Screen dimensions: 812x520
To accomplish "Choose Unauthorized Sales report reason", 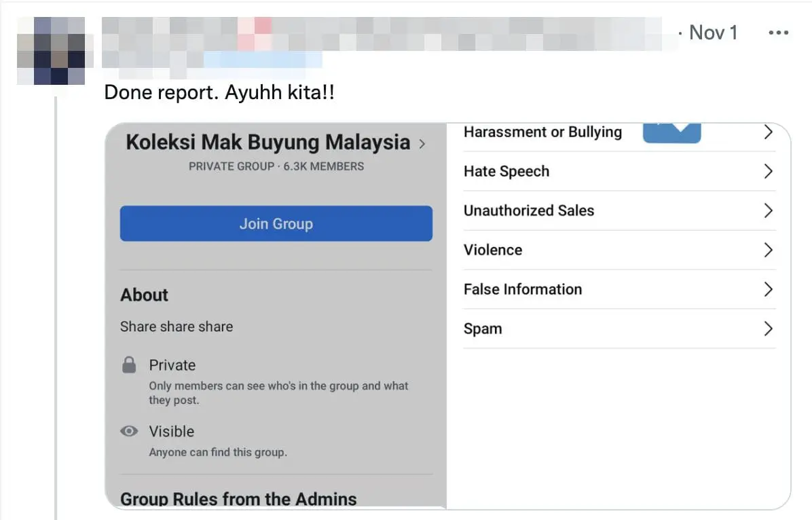I will pyautogui.click(x=529, y=210).
